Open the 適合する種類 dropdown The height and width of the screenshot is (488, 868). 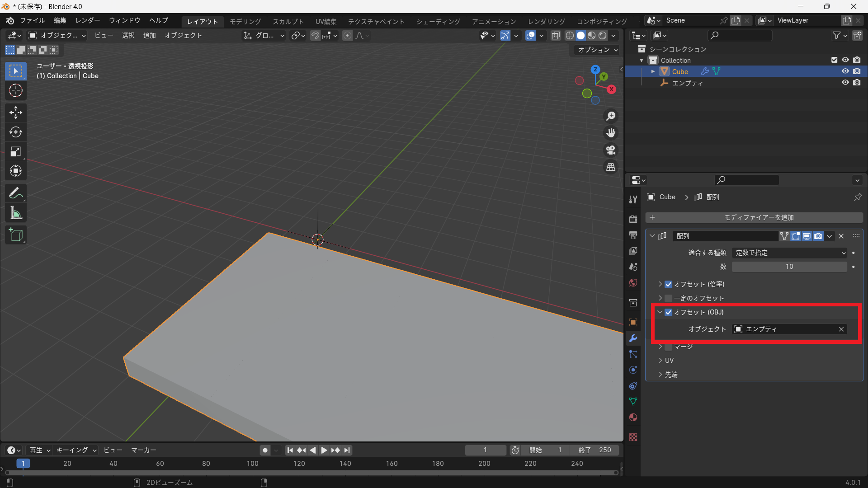(x=789, y=253)
